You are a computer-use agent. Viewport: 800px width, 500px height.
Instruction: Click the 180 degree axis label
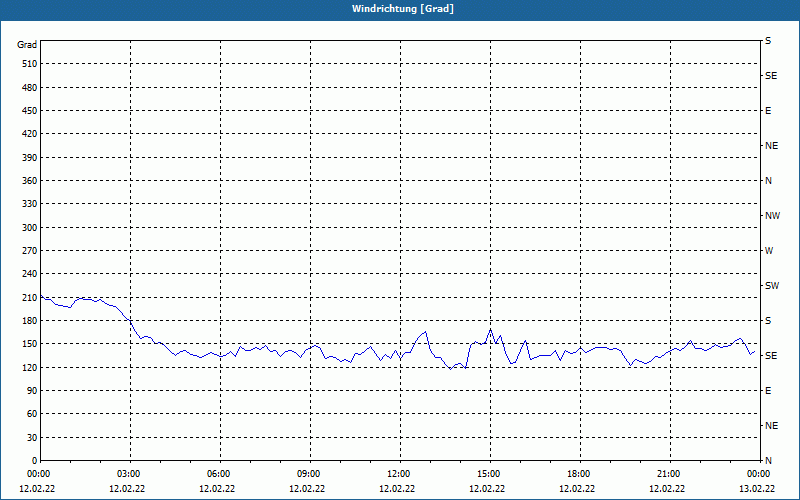(30, 321)
